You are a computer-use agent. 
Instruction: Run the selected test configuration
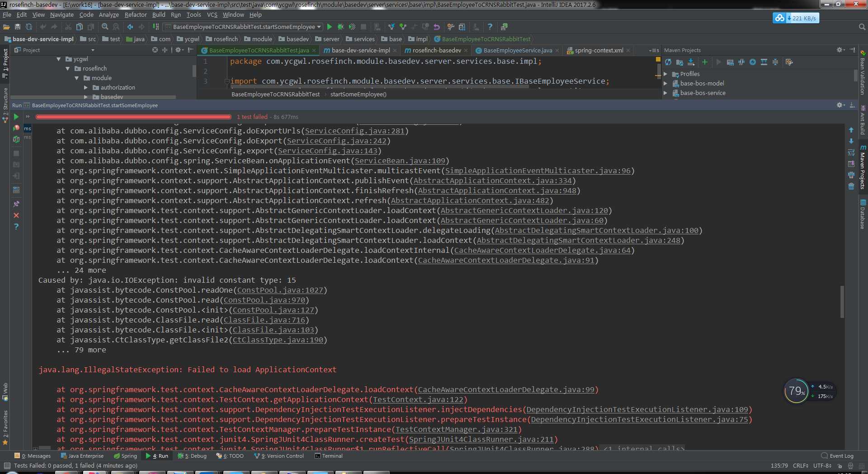coord(330,27)
